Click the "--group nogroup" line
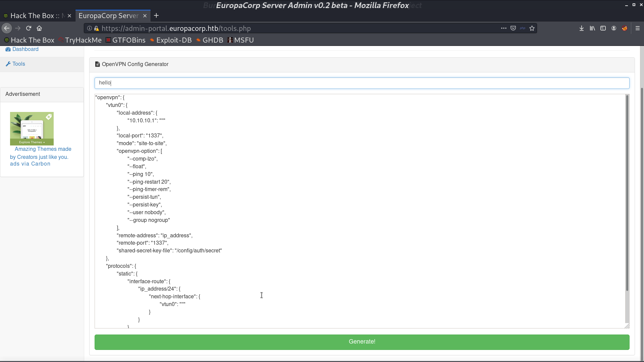Image resolution: width=644 pixels, height=362 pixels. click(149, 220)
